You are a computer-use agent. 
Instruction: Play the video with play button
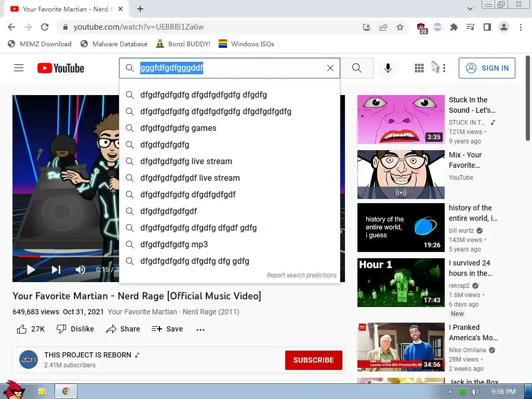(31, 270)
